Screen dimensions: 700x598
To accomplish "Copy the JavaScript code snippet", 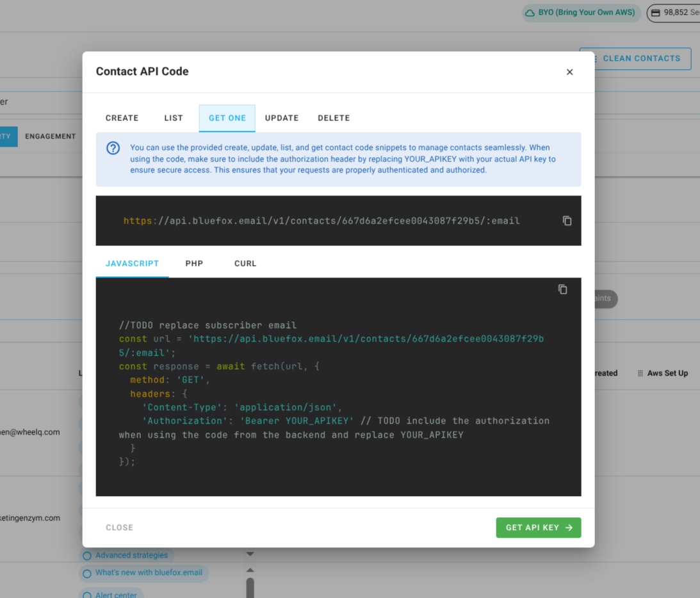I will coord(563,289).
